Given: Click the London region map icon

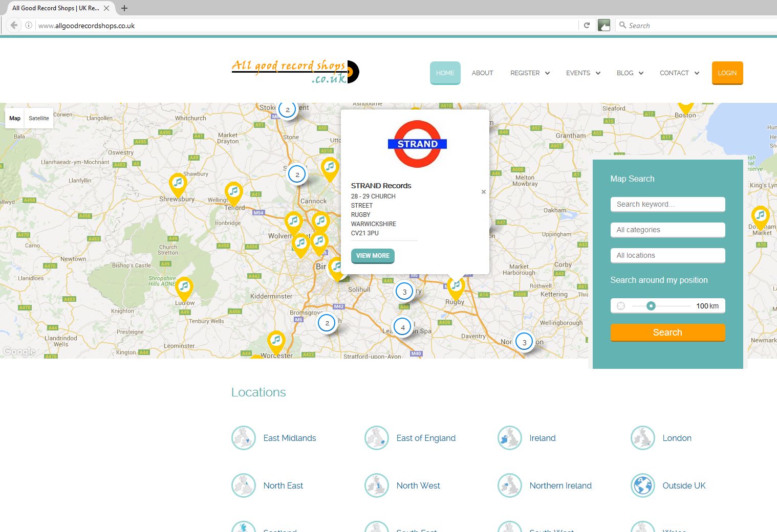Looking at the screenshot, I should 643,438.
